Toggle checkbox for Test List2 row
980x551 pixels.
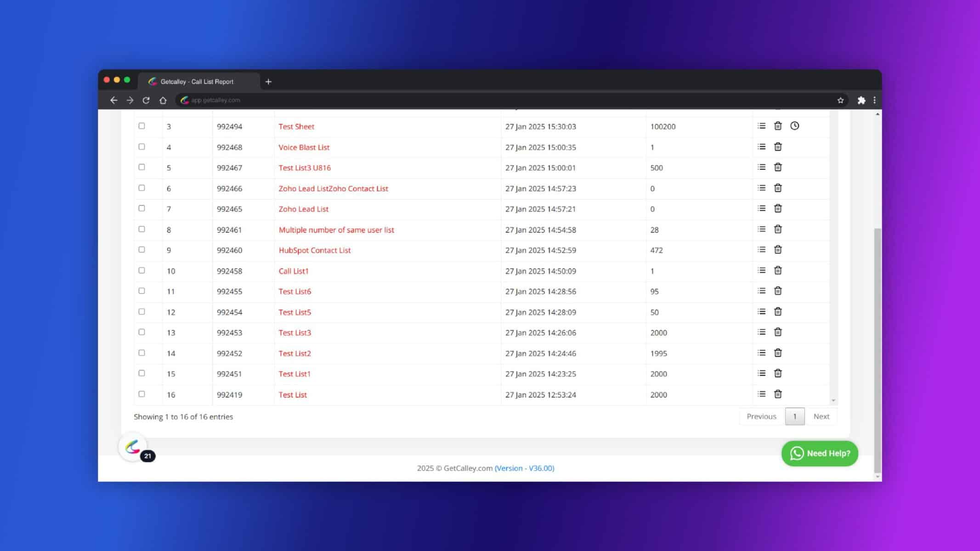point(142,352)
